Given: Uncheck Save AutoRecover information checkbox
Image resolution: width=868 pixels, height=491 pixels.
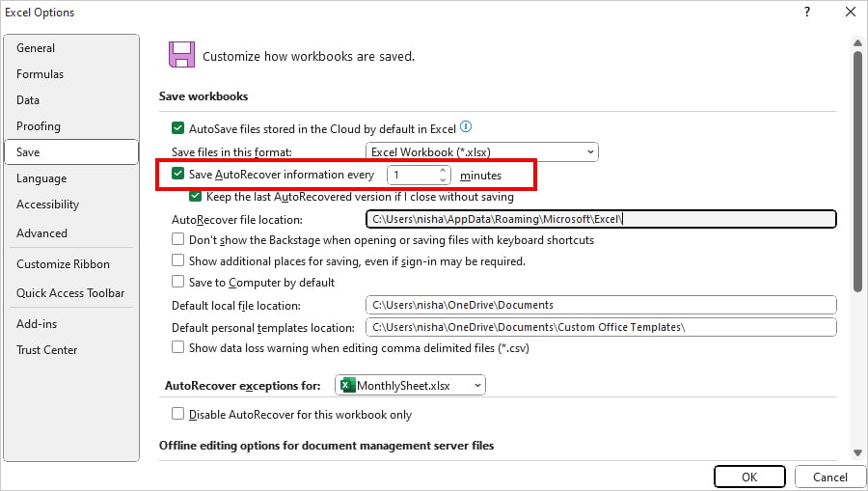Looking at the screenshot, I should [x=177, y=174].
